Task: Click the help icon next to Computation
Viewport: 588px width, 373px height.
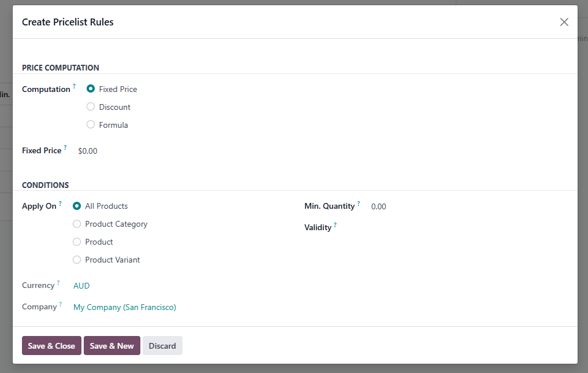Action: (74, 87)
